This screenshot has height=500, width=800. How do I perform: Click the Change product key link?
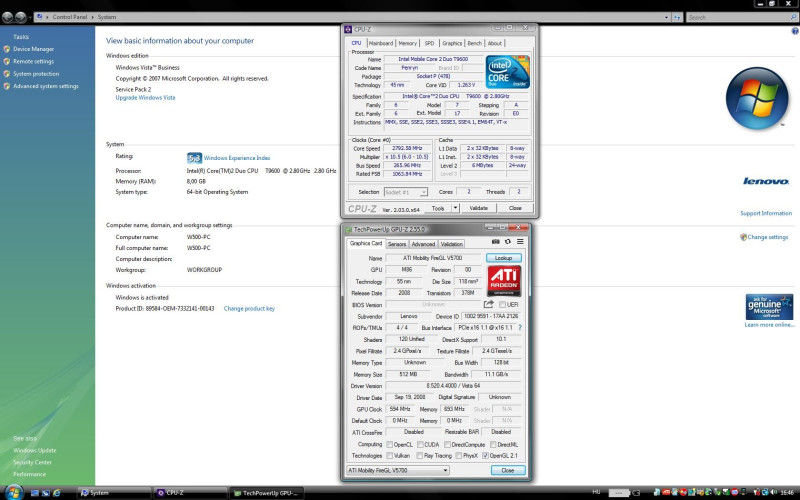(x=249, y=309)
